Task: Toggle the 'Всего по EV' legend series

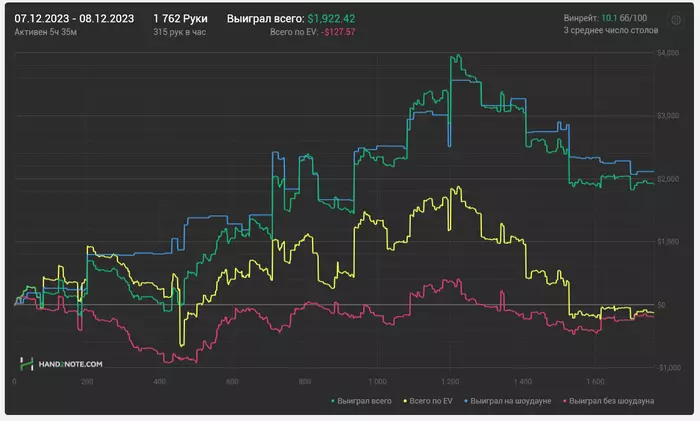Action: click(430, 401)
